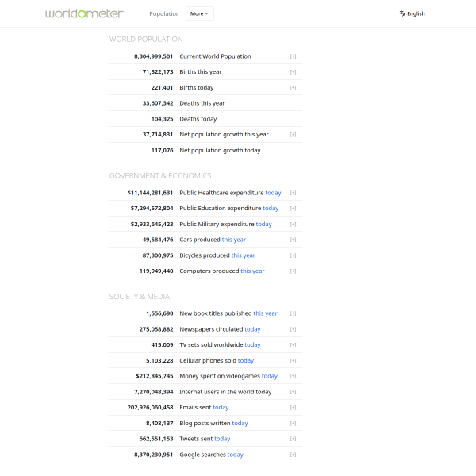Click 'today' link for Emails sent
The width and height of the screenshot is (476, 476).
[221, 408]
